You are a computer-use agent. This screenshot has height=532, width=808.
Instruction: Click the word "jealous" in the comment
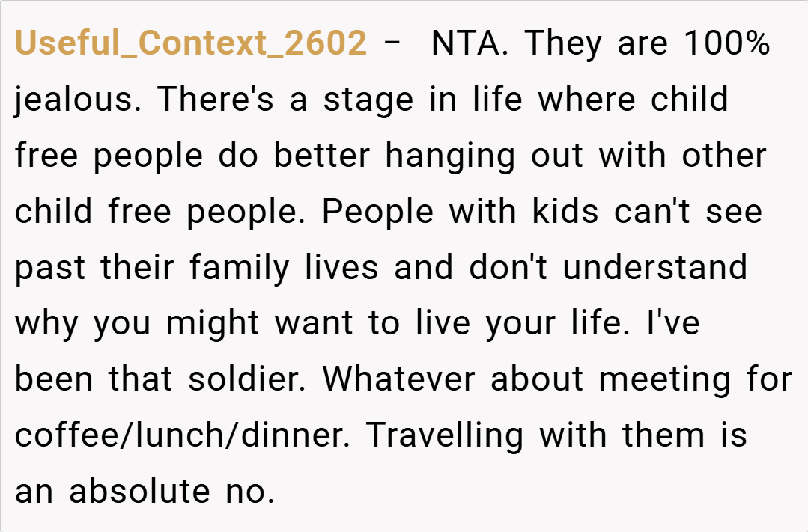pyautogui.click(x=73, y=100)
